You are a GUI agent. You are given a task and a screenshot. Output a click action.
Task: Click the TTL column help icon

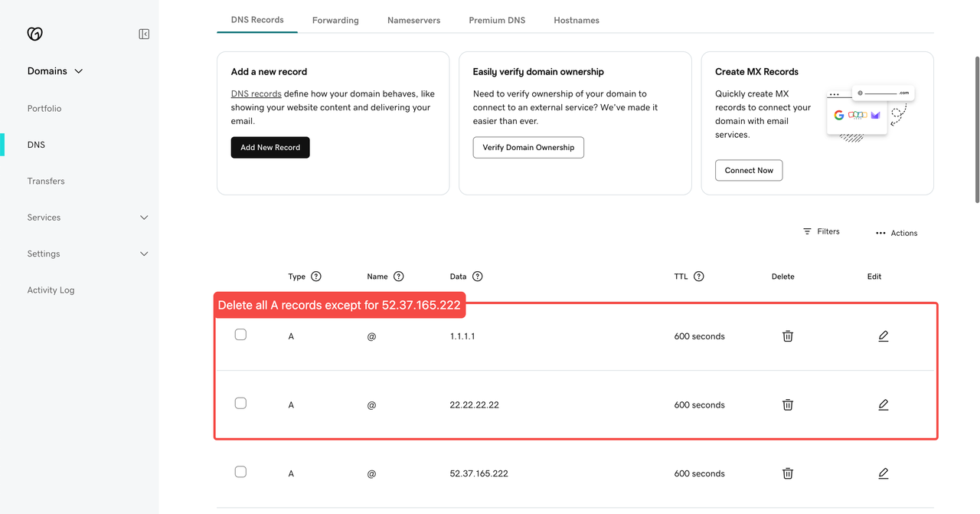pyautogui.click(x=699, y=277)
